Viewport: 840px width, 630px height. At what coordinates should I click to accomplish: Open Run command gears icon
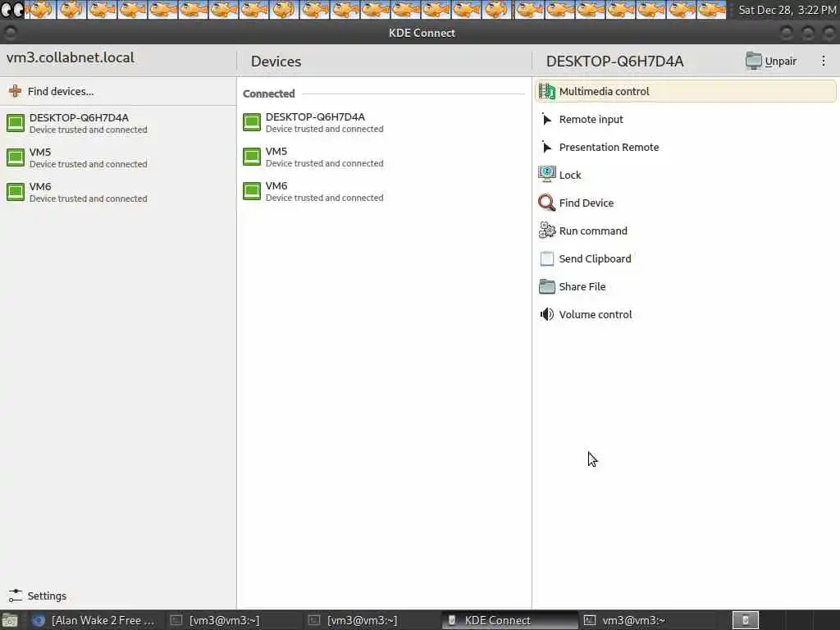pos(546,231)
